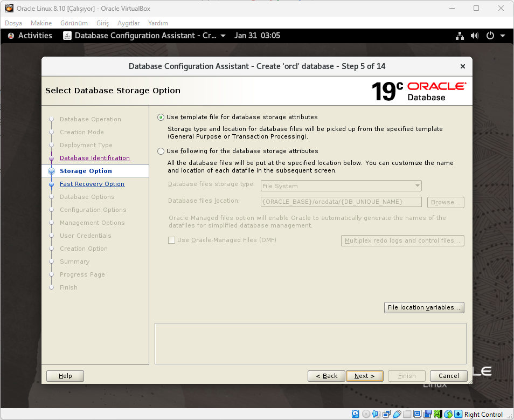Click 'Configuration Options' step text
514x420 pixels.
[93, 210]
